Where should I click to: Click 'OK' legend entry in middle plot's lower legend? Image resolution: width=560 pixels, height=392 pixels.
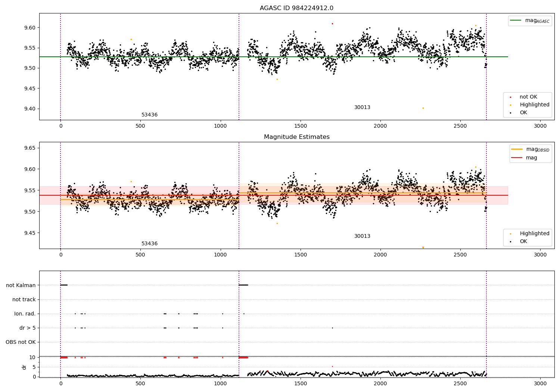tap(523, 242)
